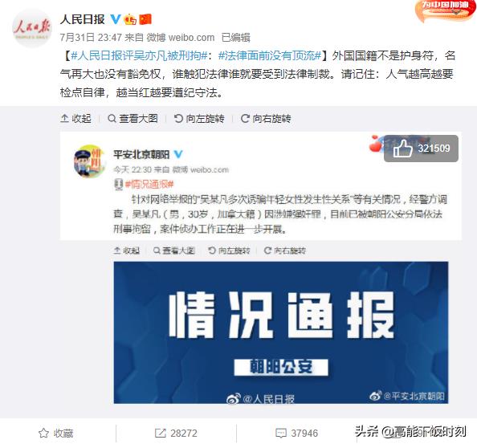
Task: Click the Chinese flag badge icon
Action: tap(145, 19)
